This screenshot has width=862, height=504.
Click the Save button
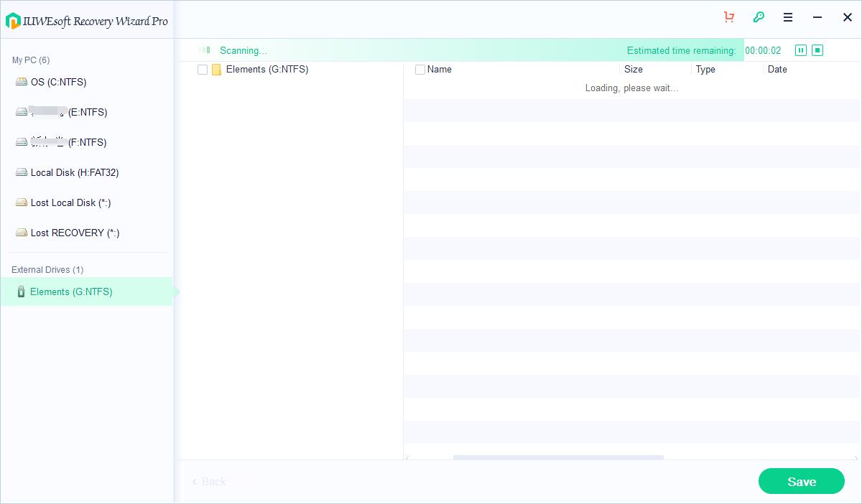802,481
